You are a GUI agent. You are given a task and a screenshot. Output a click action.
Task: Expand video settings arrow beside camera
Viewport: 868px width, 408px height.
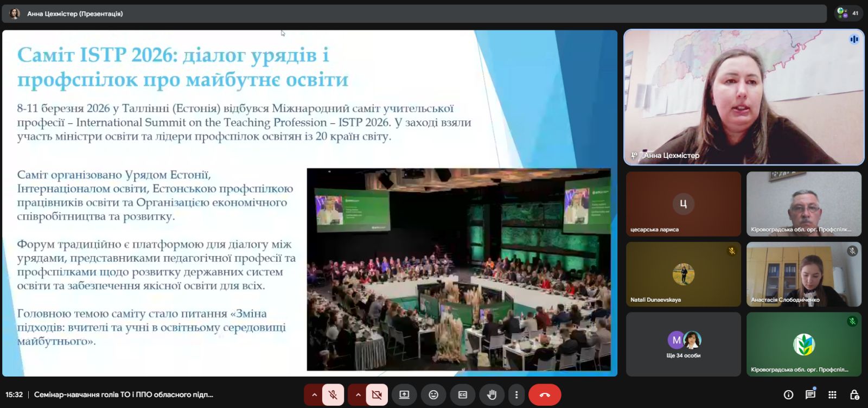[x=358, y=395]
